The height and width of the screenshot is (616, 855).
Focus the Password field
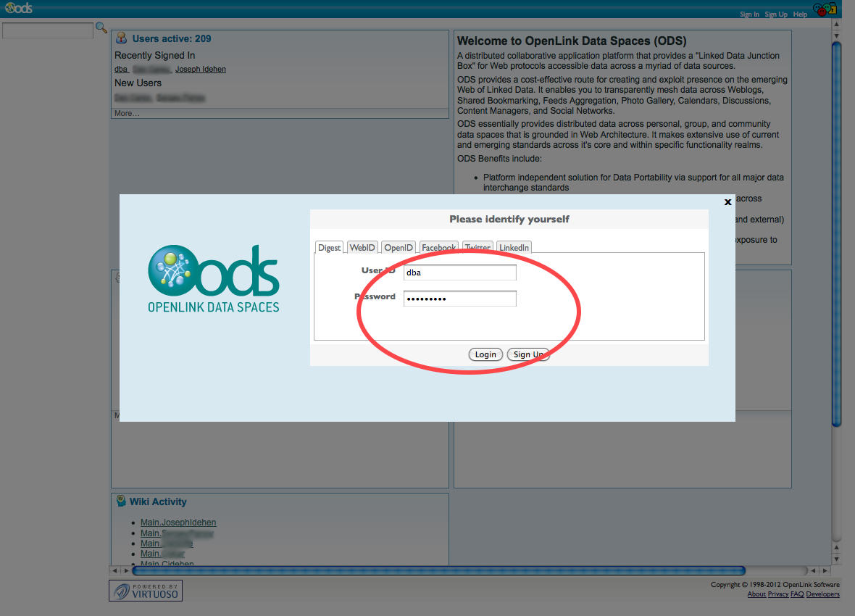point(459,299)
